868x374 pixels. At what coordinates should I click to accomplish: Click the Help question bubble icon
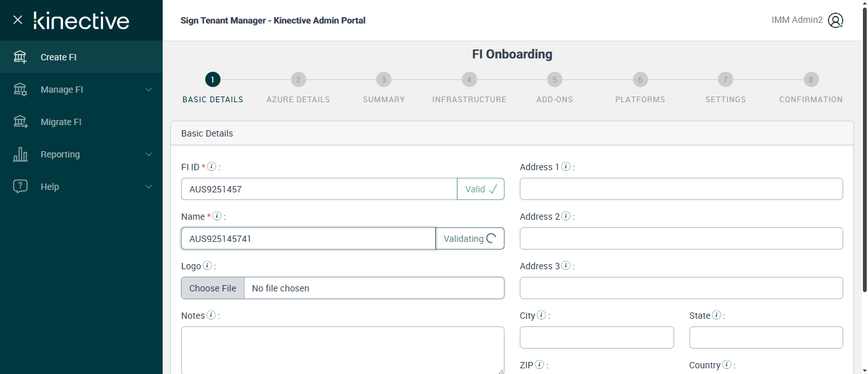(x=20, y=187)
